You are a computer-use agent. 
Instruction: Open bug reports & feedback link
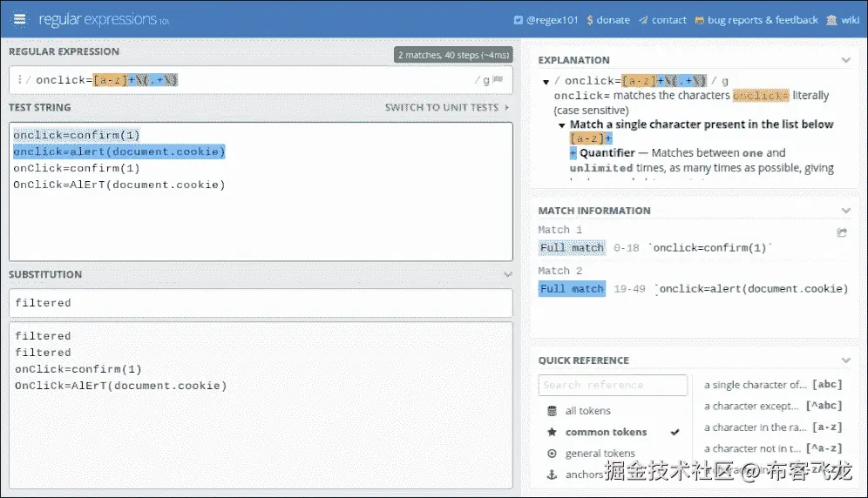click(x=756, y=20)
